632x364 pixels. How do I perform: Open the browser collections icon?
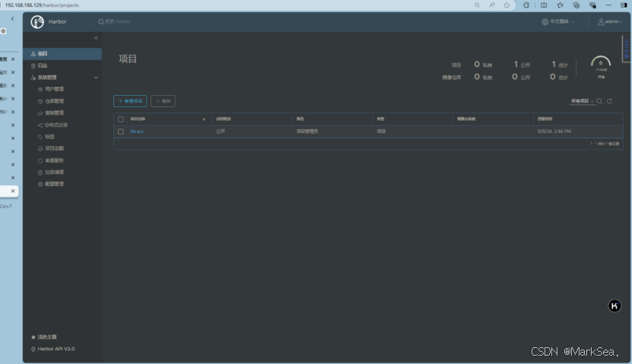pos(576,5)
